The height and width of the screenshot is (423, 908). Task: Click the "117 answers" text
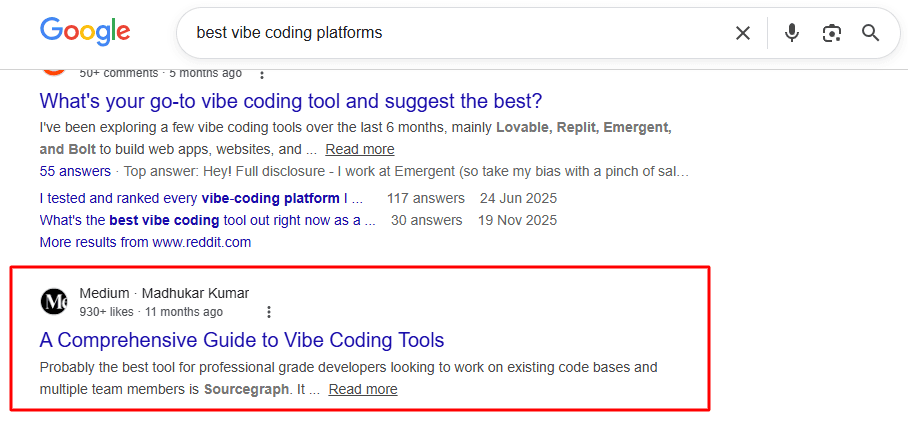click(x=426, y=199)
